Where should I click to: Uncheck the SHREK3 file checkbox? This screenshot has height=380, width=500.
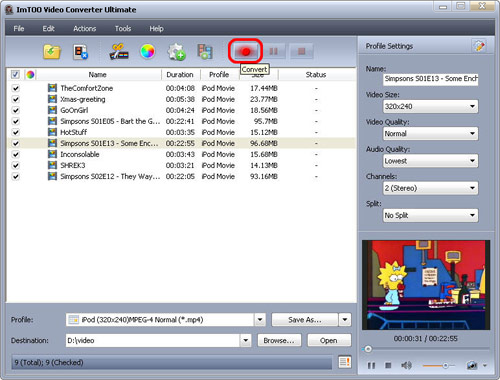15,165
